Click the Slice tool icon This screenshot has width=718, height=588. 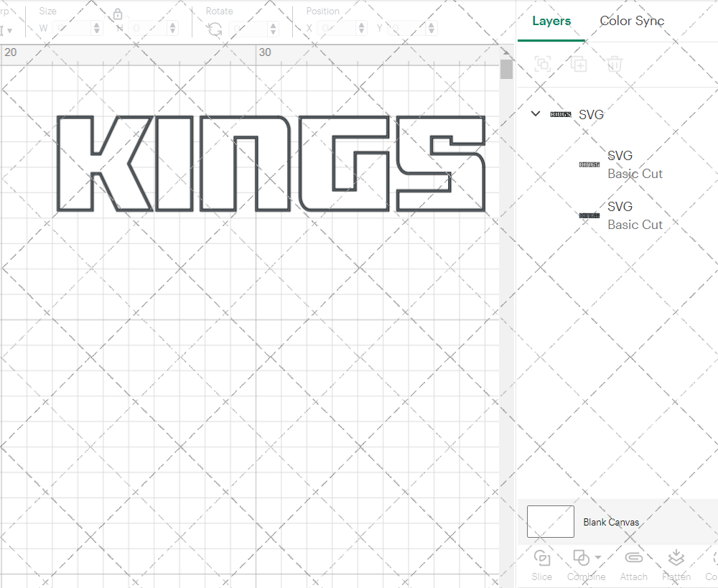pos(542,559)
